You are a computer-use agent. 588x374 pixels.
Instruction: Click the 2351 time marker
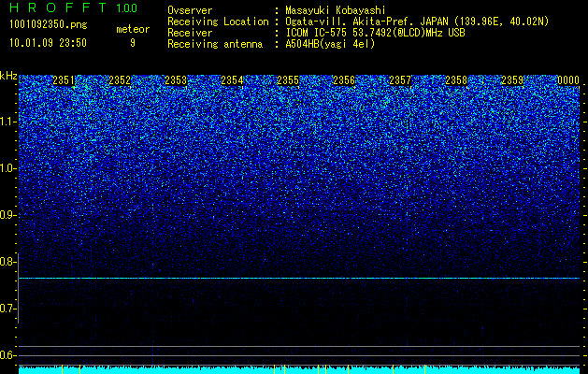coord(64,80)
